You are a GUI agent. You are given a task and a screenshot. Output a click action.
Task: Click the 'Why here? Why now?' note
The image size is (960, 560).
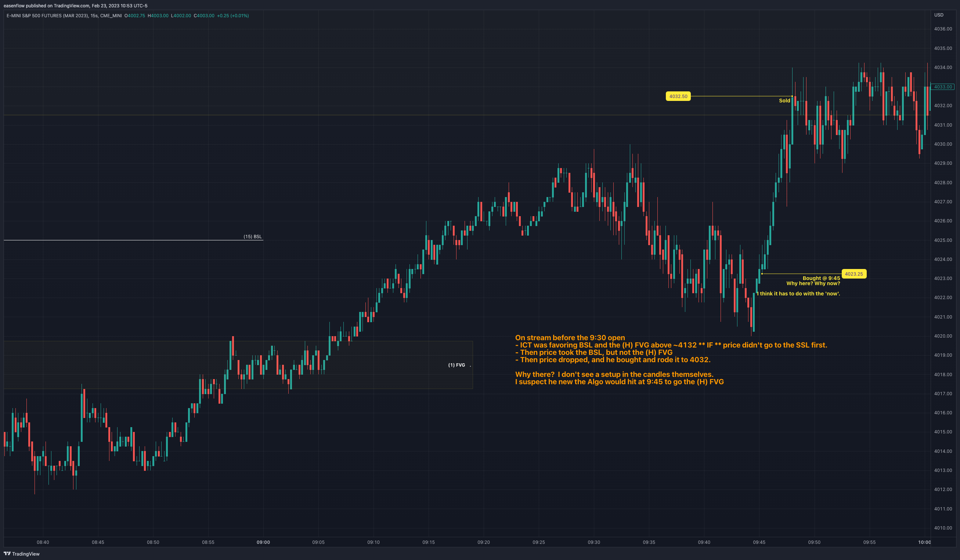click(813, 283)
